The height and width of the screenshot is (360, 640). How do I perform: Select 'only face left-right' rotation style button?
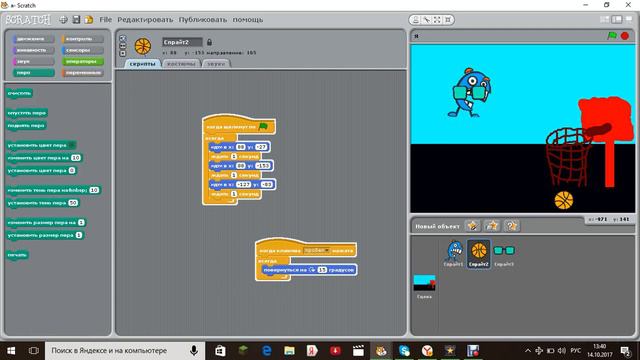coord(122,46)
